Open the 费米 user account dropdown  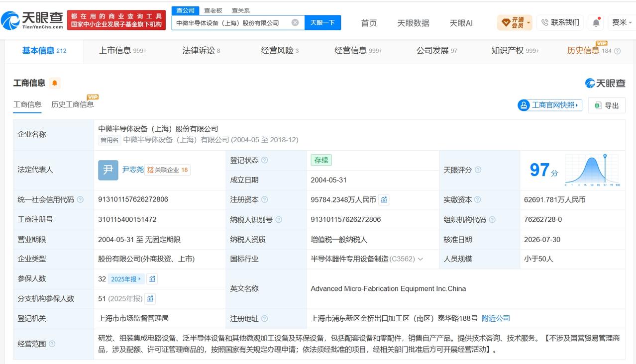(x=621, y=22)
